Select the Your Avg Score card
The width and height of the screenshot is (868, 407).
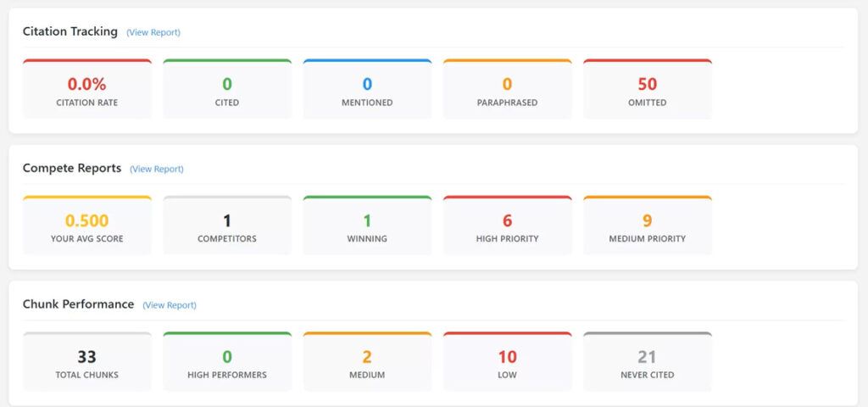[x=87, y=226]
